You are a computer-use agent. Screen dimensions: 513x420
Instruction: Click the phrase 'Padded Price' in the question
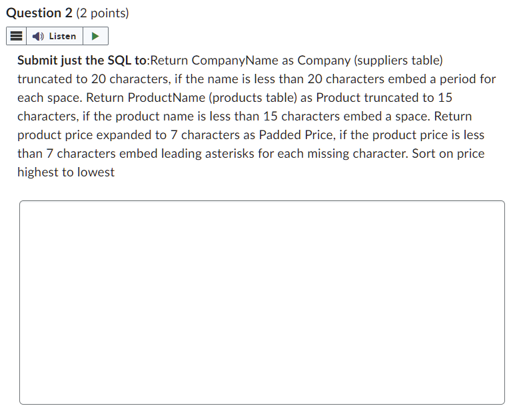(x=296, y=135)
